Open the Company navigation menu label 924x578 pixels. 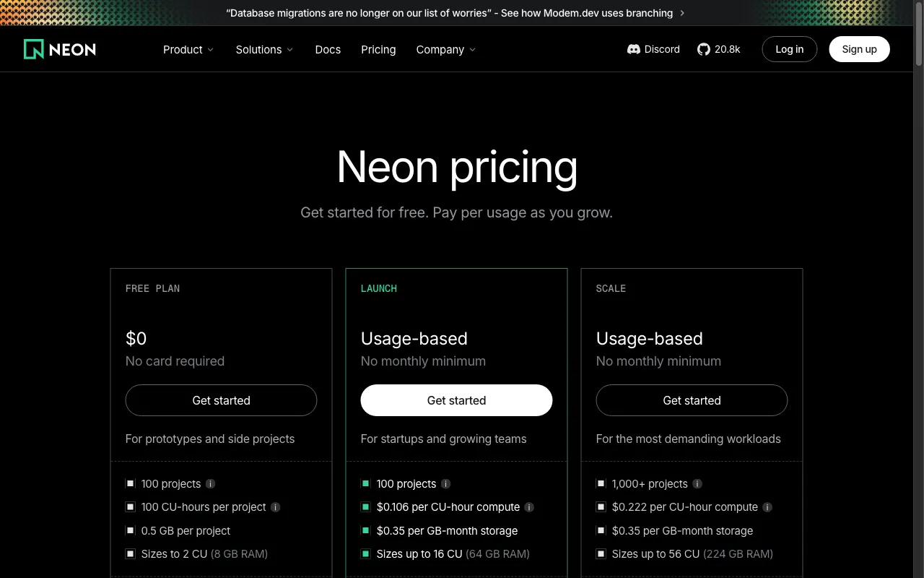point(440,49)
